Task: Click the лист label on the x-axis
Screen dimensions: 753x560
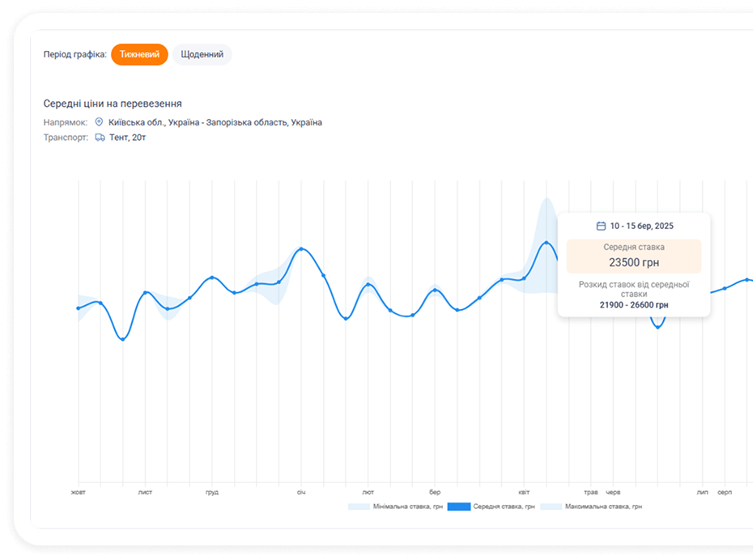Action: click(x=145, y=492)
